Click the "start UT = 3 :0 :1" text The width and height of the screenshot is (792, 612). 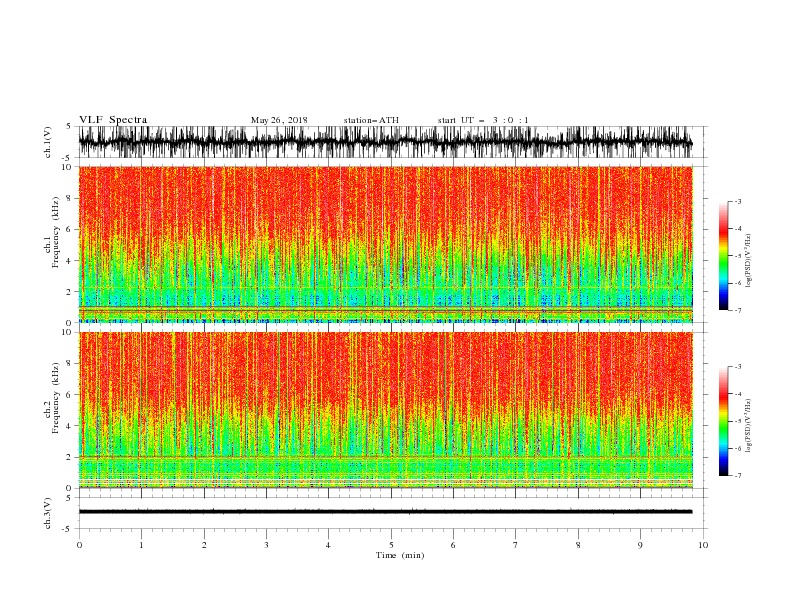(483, 120)
